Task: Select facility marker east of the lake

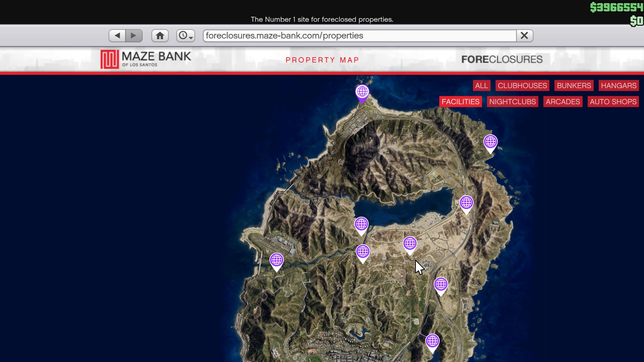Action: coord(466,203)
